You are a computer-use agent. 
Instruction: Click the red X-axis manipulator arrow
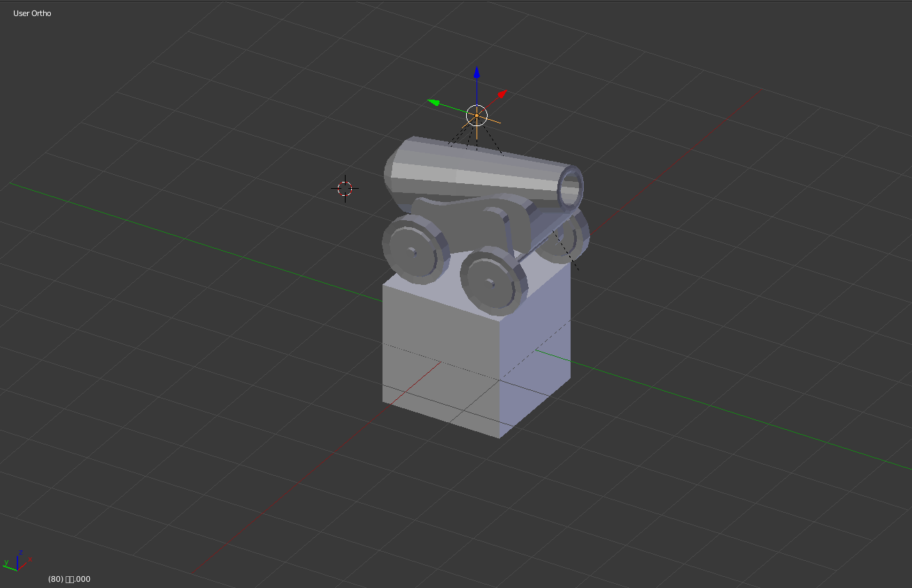(x=502, y=94)
